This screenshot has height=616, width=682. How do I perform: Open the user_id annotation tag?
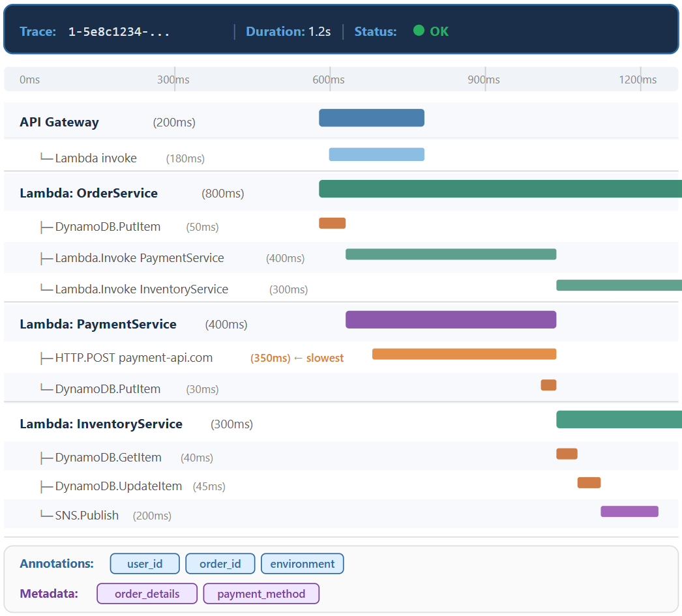coord(145,564)
